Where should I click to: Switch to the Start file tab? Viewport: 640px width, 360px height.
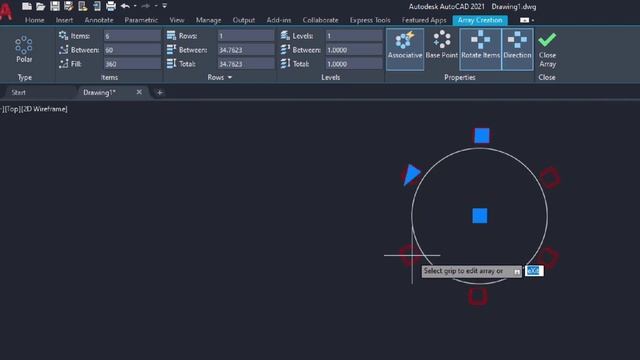pyautogui.click(x=18, y=93)
